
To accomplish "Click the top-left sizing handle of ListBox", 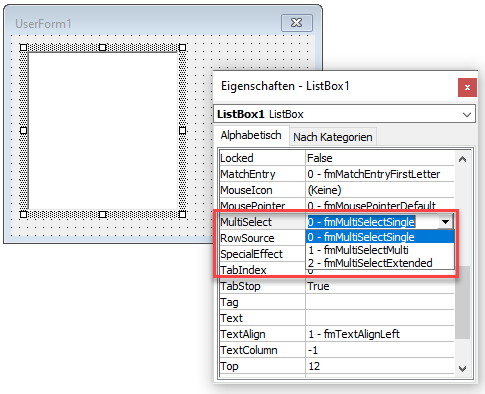I will pyautogui.click(x=23, y=47).
